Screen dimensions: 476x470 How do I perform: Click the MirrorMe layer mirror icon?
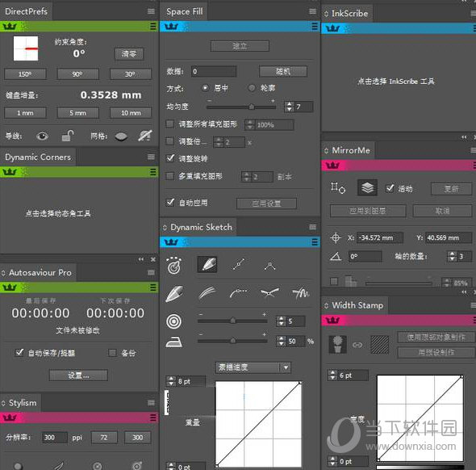368,187
